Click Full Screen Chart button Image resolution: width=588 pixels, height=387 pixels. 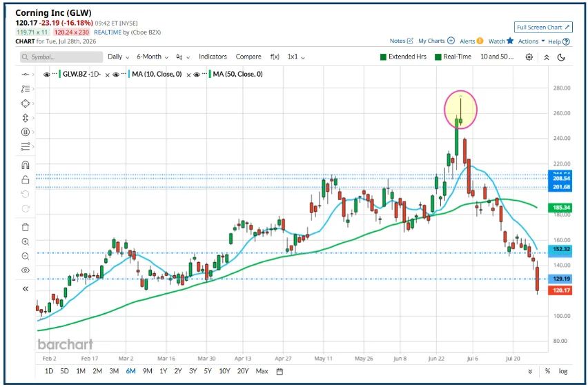coord(543,28)
